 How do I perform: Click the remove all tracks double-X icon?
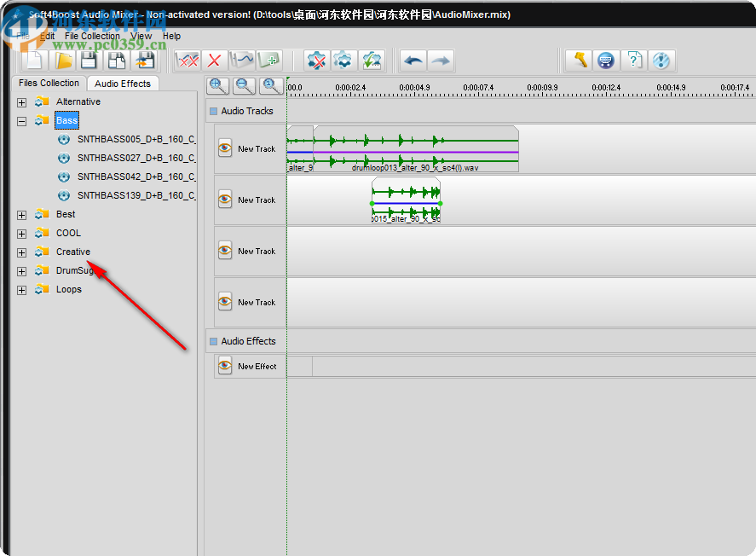tap(188, 61)
